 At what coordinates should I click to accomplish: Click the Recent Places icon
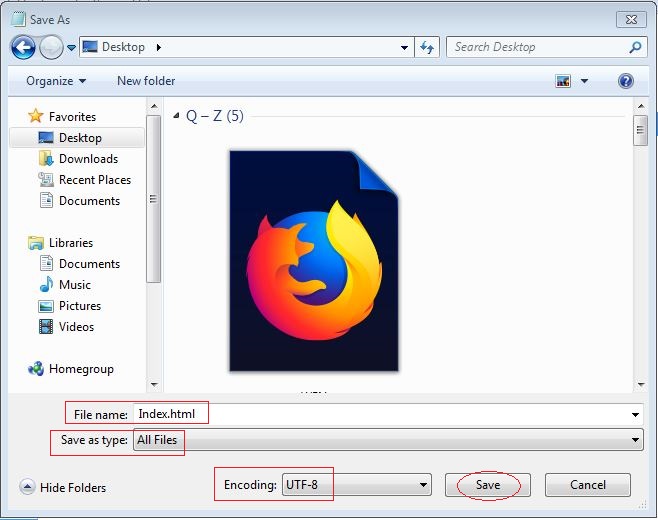coord(46,179)
